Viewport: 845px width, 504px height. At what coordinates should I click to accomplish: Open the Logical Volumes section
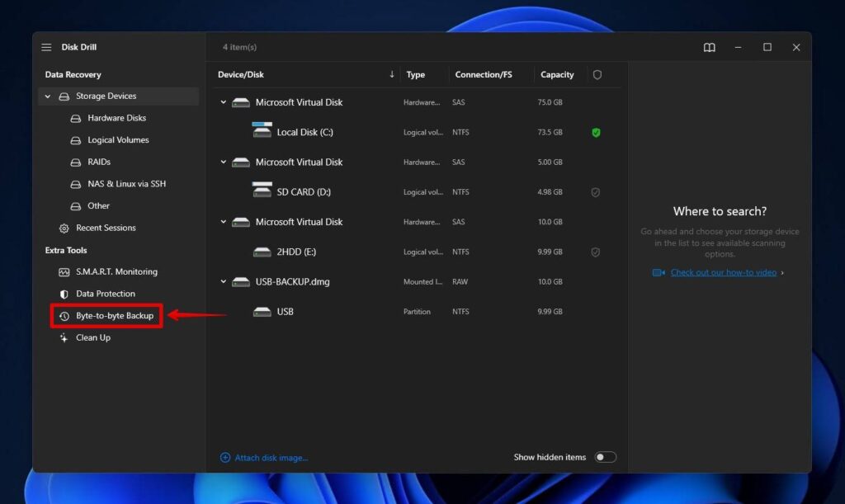click(118, 139)
